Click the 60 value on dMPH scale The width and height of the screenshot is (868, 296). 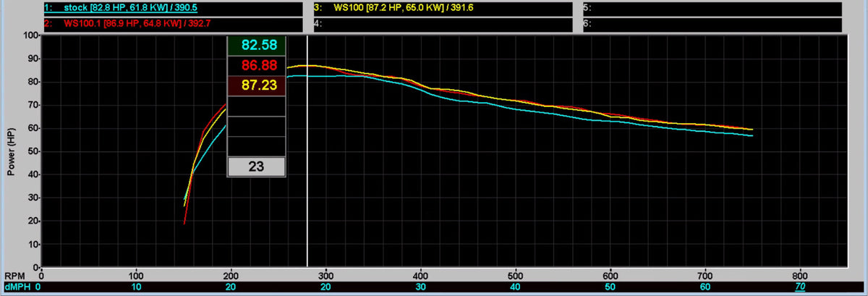[705, 287]
